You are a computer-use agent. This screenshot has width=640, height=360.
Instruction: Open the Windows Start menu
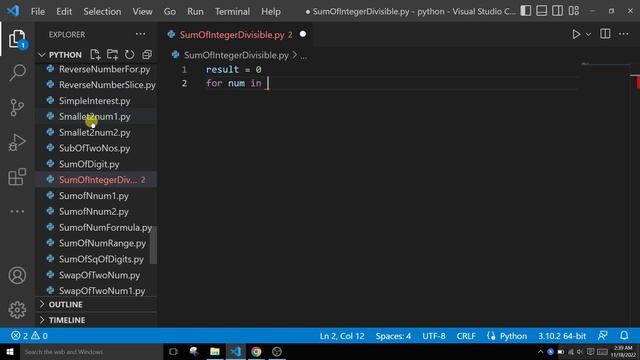(10, 351)
